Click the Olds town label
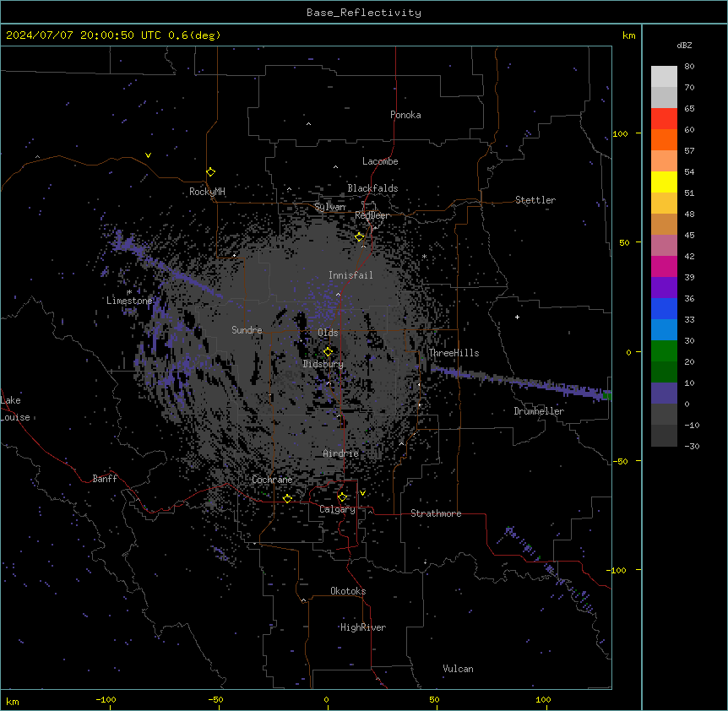 (x=328, y=333)
